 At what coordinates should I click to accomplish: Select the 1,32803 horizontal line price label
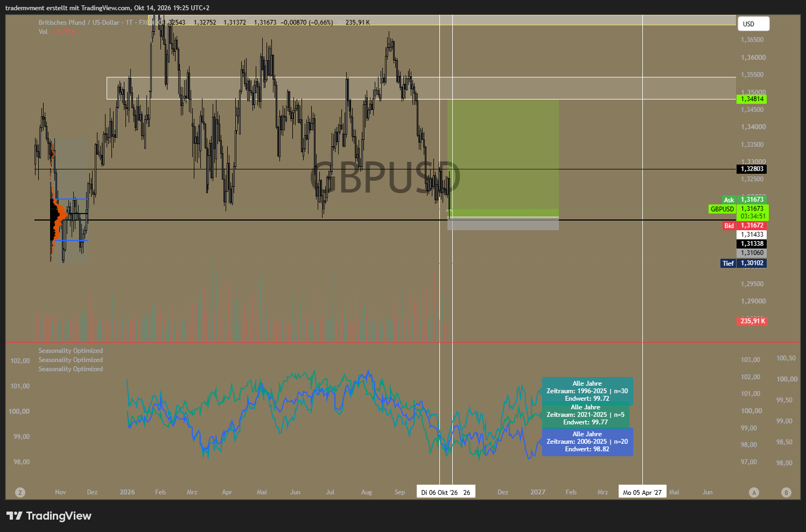(752, 169)
